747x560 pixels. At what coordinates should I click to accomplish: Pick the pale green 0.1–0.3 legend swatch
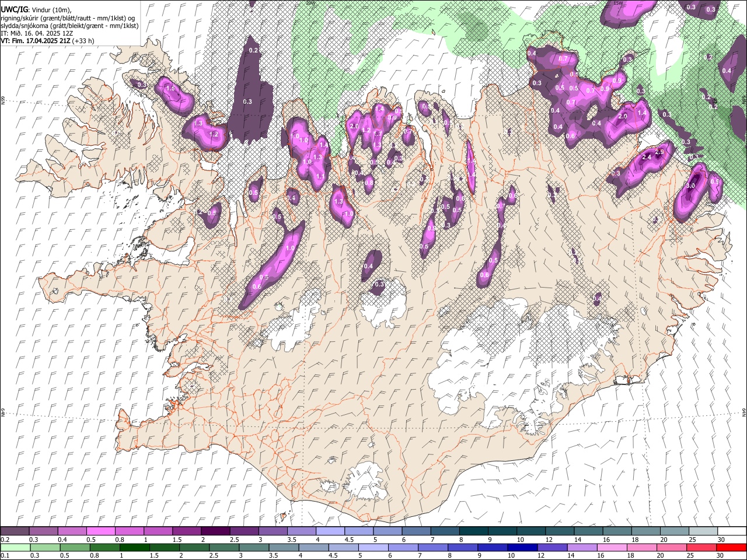coord(15,548)
